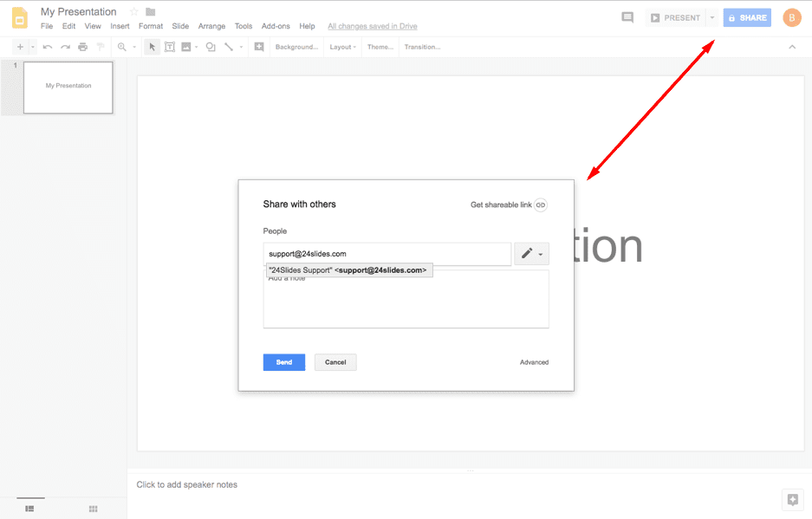The width and height of the screenshot is (812, 519).
Task: Open the Format menu
Action: tap(151, 26)
